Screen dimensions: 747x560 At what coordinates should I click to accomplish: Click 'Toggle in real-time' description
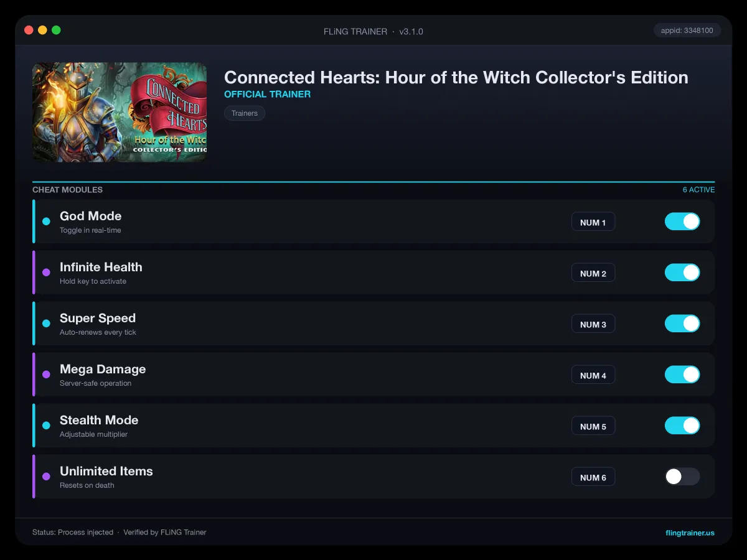tap(90, 230)
